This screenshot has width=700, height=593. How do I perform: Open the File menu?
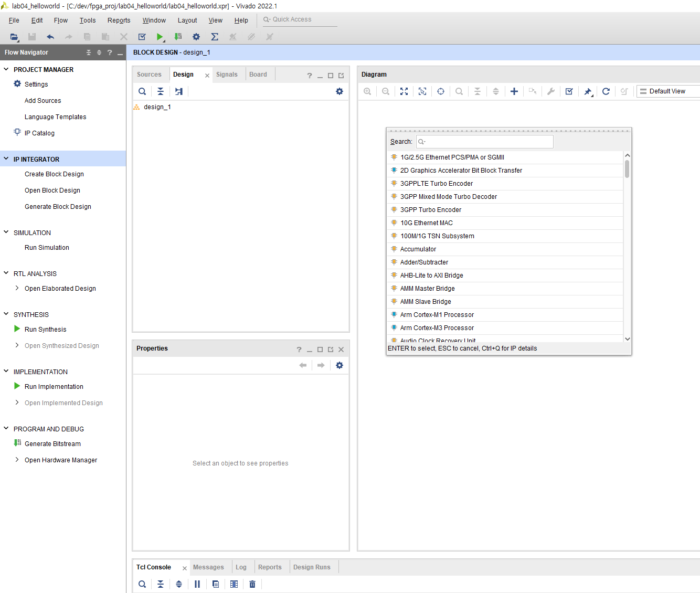coord(14,20)
